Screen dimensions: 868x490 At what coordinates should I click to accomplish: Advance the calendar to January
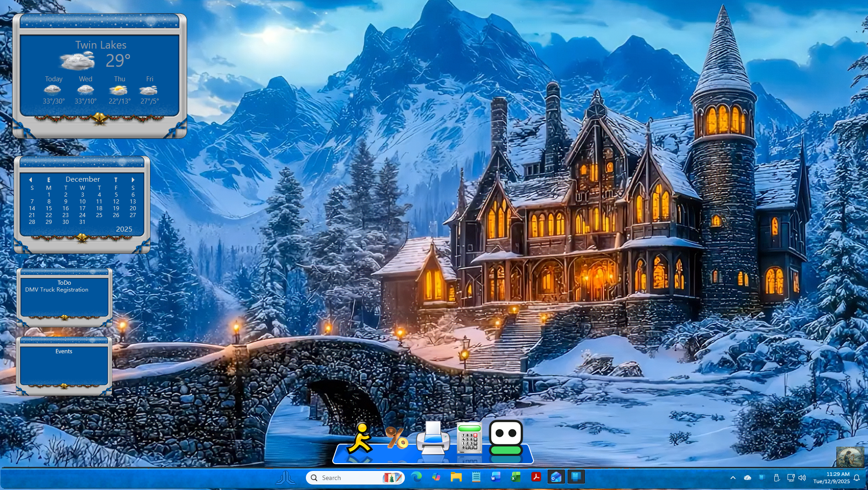coord(133,179)
